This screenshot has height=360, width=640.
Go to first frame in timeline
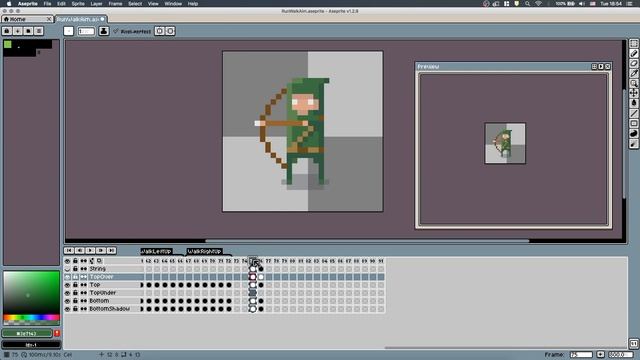[69, 250]
